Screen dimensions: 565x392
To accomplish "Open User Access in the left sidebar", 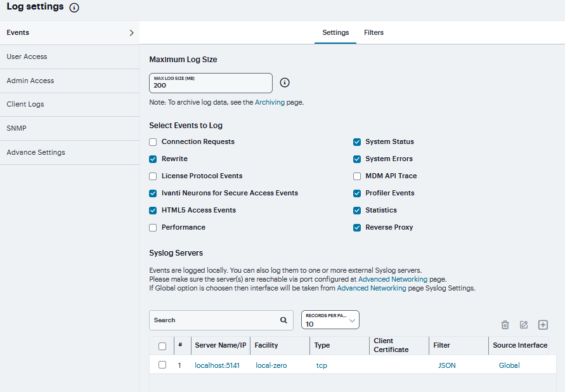I will click(x=27, y=56).
